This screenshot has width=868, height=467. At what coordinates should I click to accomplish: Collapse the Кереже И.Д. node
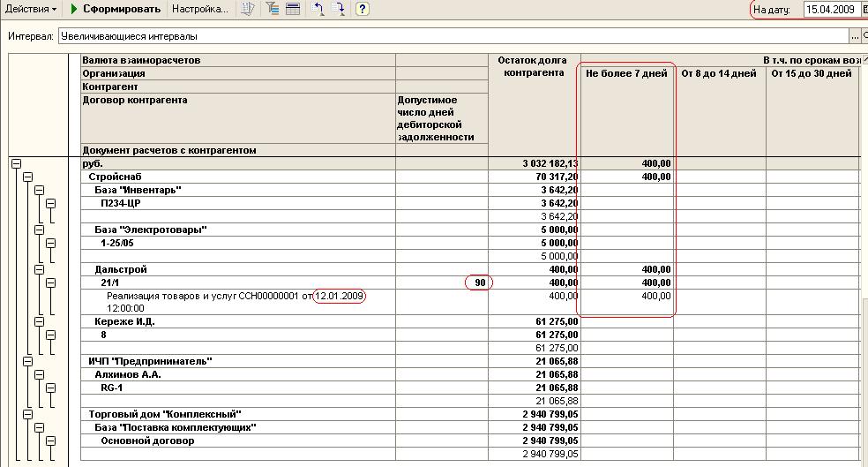40,322
